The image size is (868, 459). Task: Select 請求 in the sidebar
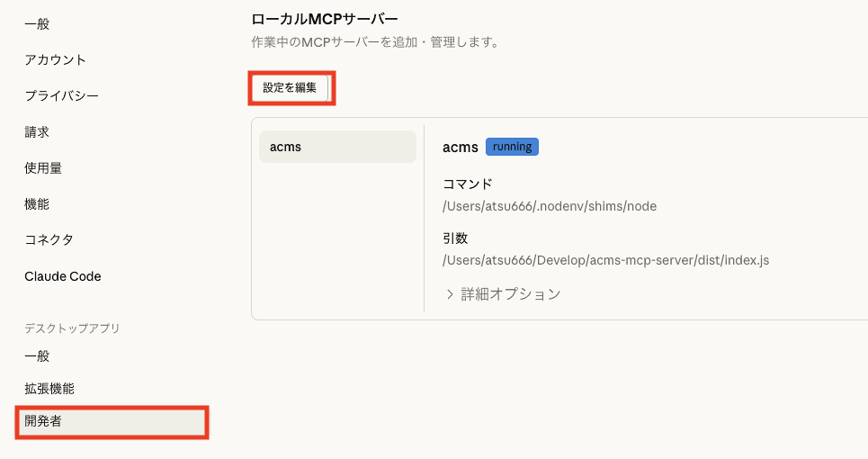(x=37, y=132)
